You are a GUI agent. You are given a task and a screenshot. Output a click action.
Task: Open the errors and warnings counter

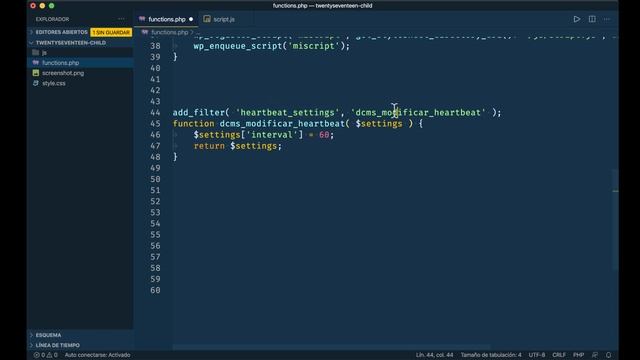pyautogui.click(x=46, y=355)
